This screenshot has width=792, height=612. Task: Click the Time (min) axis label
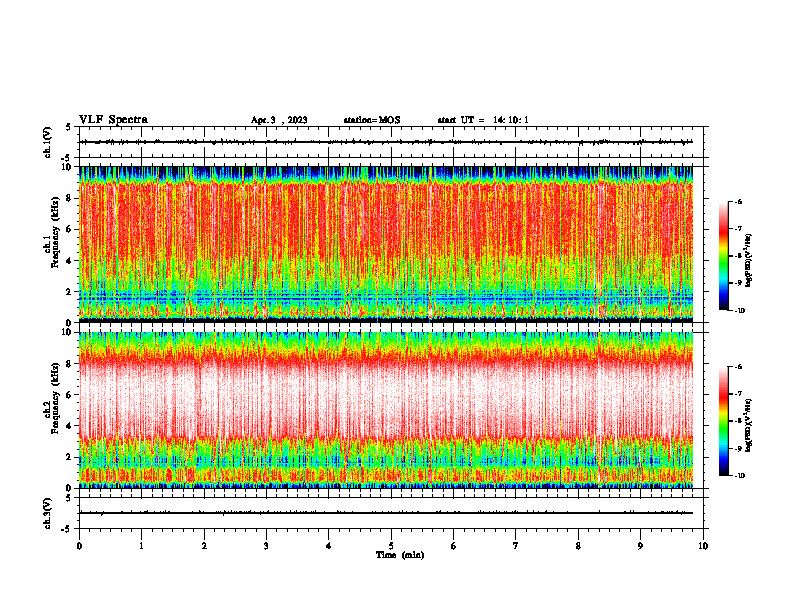click(x=400, y=555)
